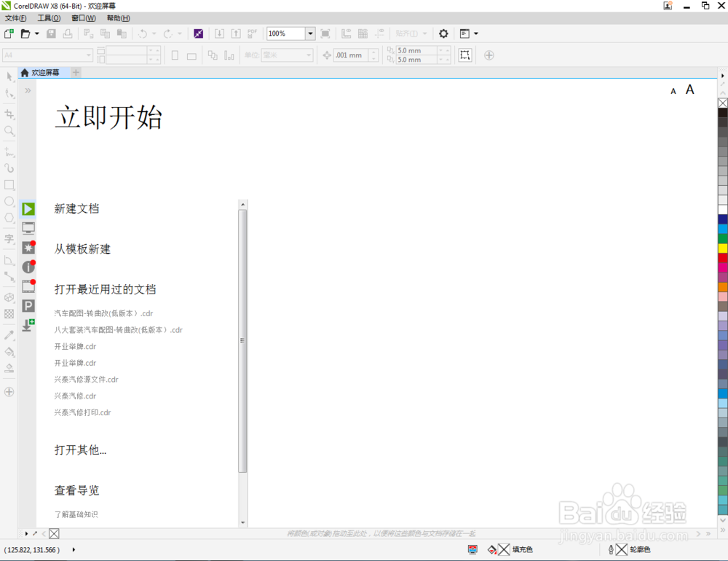Open the 窗口(W) menu
Viewport: 728px width, 561px height.
[84, 18]
